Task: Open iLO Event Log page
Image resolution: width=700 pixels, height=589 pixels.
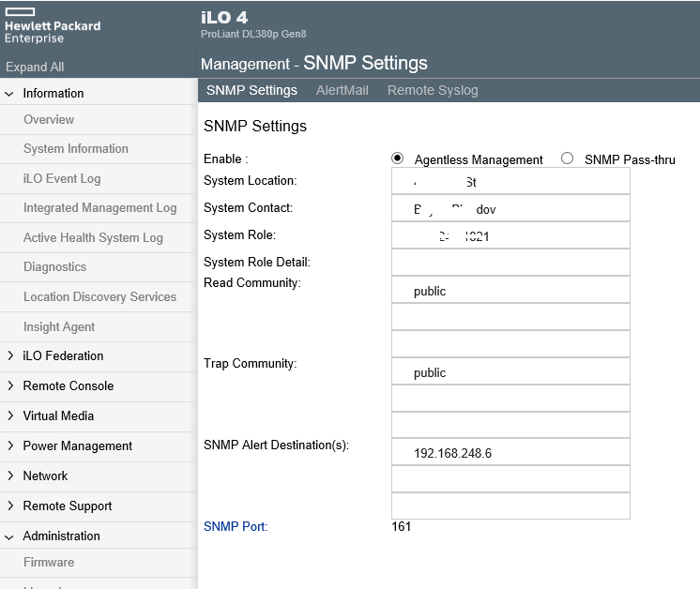Action: [x=62, y=179]
